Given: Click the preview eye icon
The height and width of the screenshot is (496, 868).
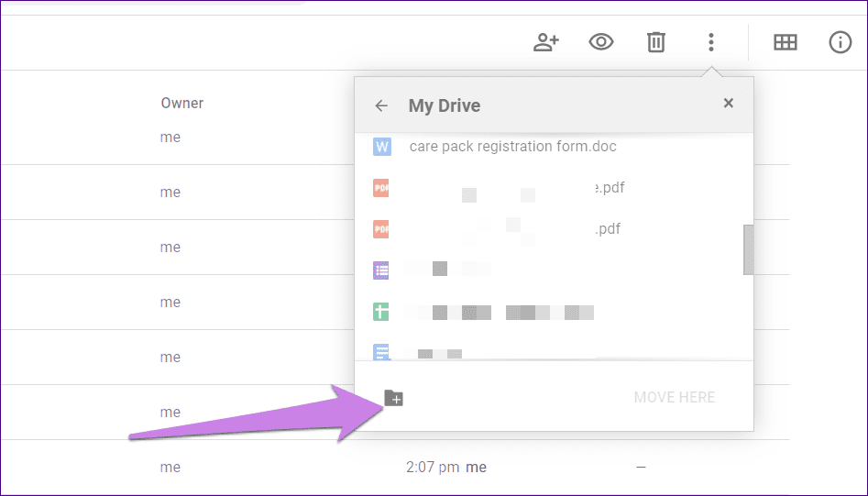Looking at the screenshot, I should 601,42.
